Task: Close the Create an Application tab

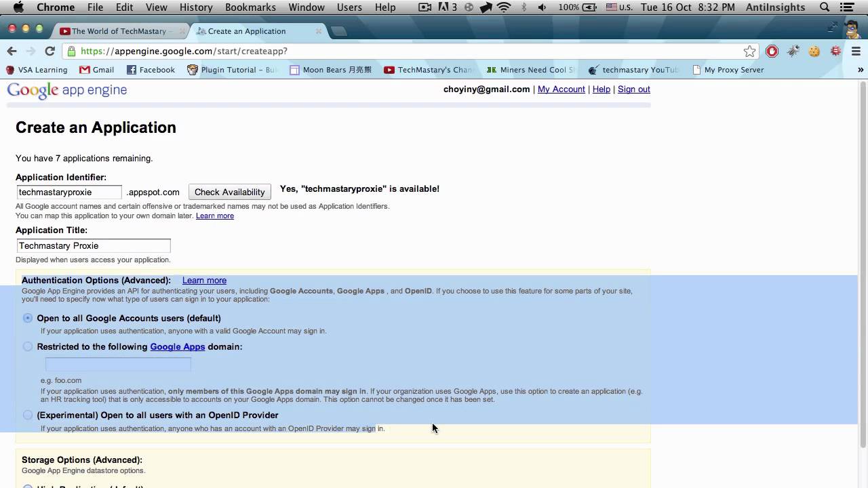Action: point(319,31)
